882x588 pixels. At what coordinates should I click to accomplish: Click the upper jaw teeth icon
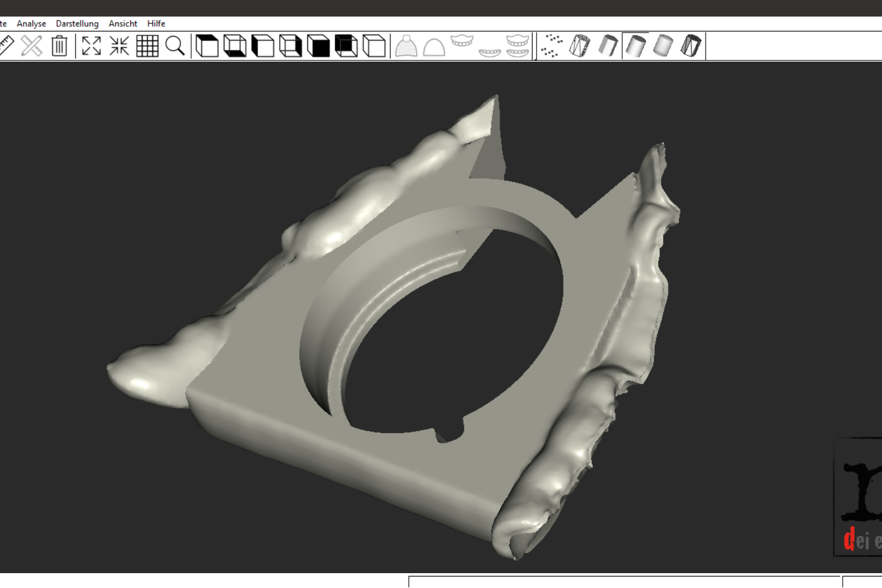462,42
